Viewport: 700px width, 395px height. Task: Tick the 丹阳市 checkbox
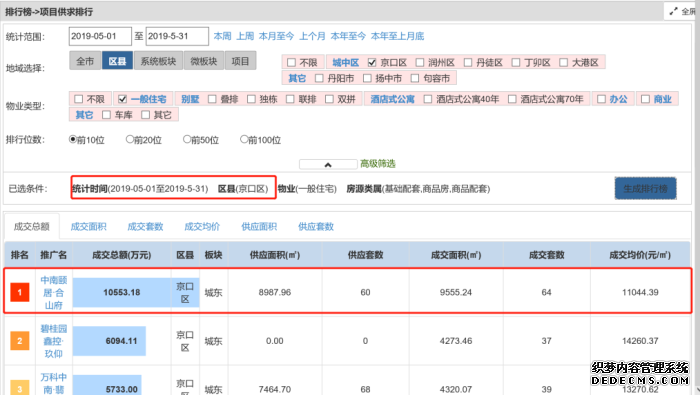click(x=319, y=79)
